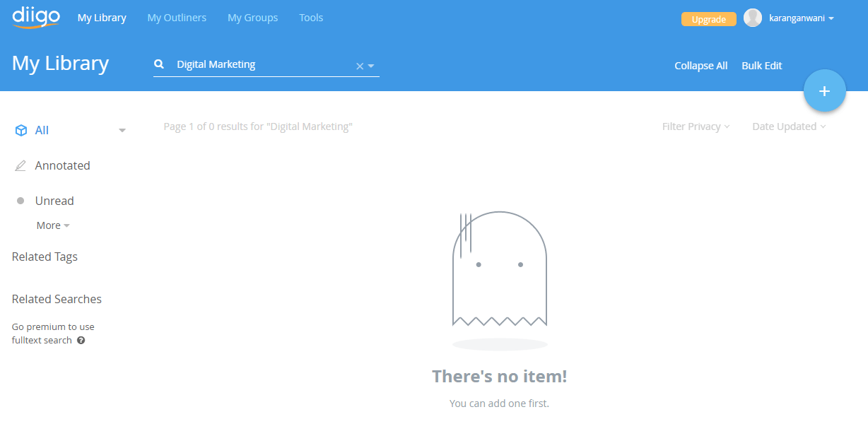Open the Filter Privacy dropdown
This screenshot has width=868, height=424.
point(696,126)
